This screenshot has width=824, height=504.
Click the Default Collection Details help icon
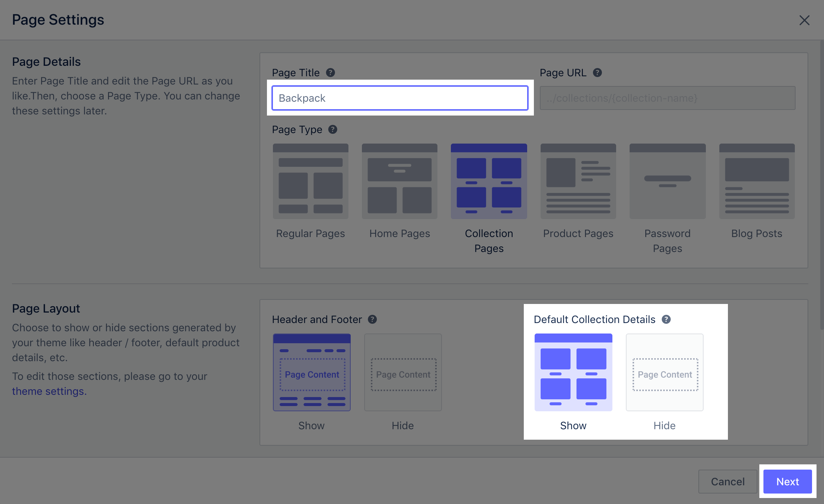tap(666, 319)
